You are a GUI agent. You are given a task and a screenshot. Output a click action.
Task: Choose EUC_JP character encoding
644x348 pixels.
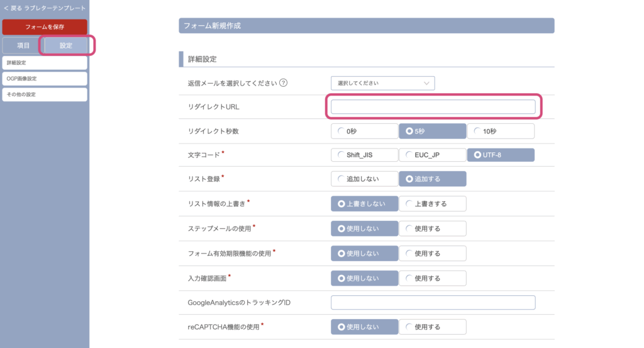coord(433,155)
